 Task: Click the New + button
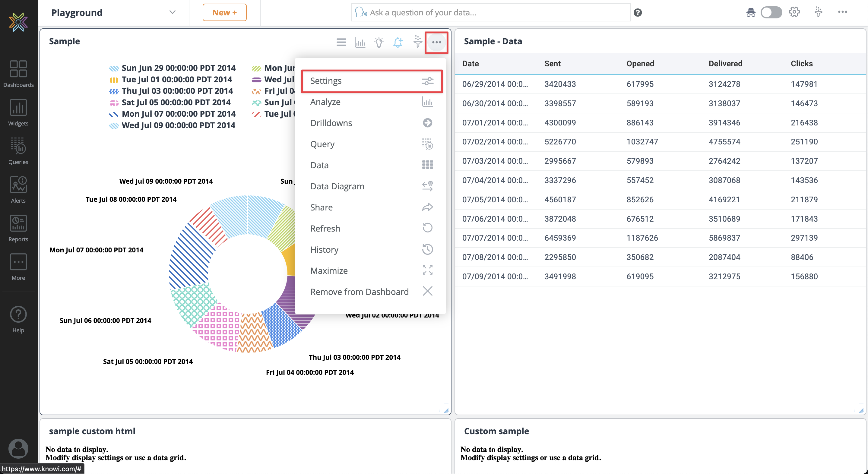pyautogui.click(x=224, y=12)
